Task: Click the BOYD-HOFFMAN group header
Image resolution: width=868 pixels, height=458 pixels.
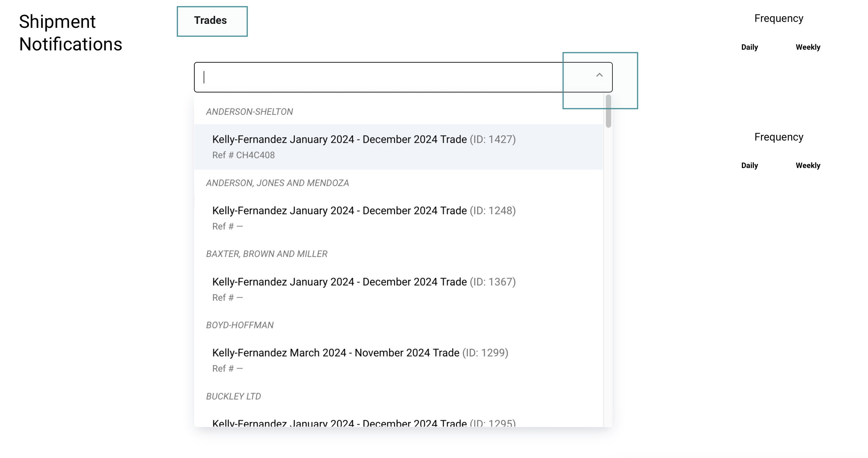Action: click(x=240, y=325)
